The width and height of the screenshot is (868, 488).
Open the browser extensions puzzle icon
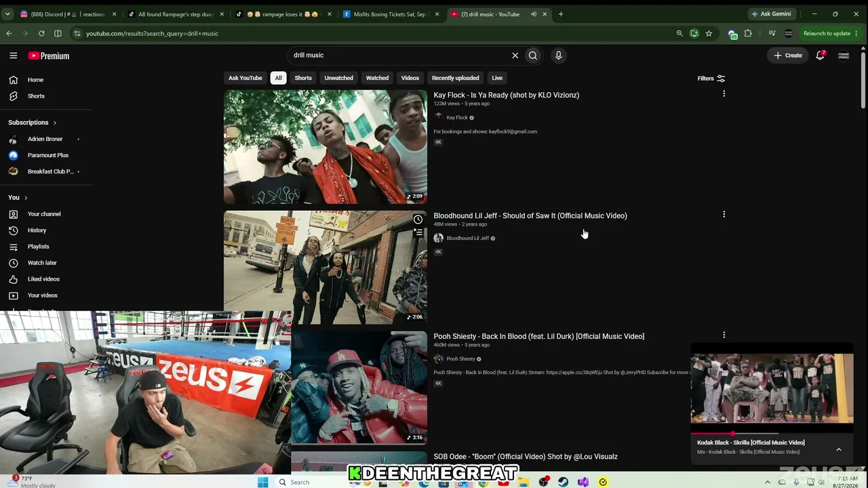(748, 33)
